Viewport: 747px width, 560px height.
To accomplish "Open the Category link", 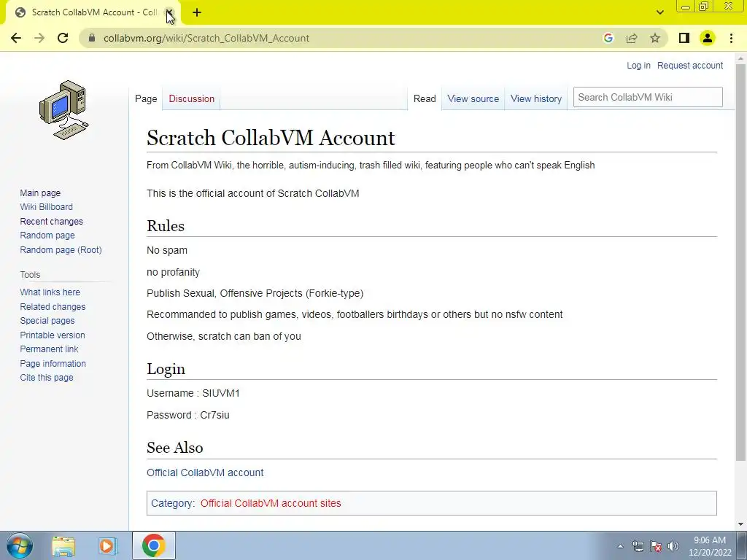I will coord(172,503).
